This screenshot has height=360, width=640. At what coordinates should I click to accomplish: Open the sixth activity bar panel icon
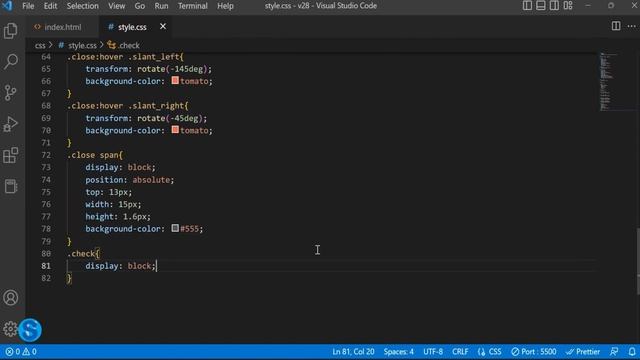tap(11, 186)
